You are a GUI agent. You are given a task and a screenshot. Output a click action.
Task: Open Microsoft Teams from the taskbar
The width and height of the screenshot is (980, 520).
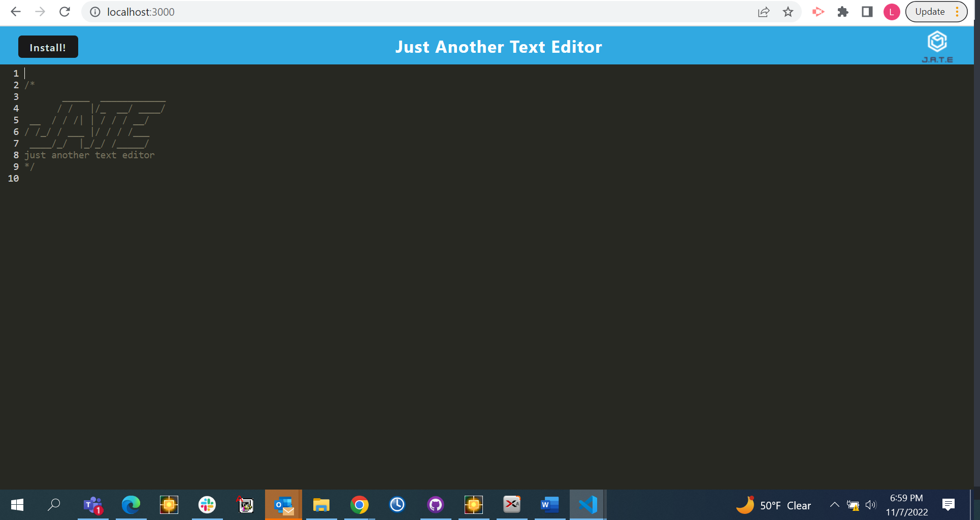93,505
